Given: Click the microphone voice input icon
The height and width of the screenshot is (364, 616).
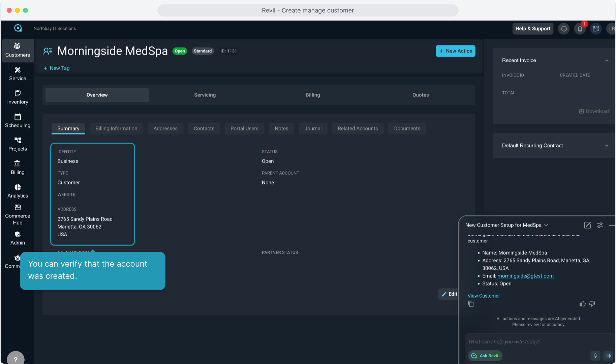Looking at the screenshot, I should point(595,356).
